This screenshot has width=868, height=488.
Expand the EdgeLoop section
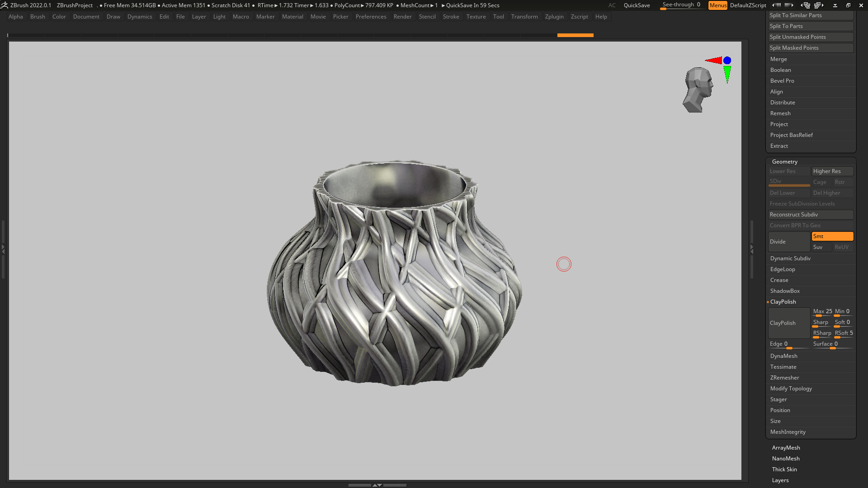click(x=783, y=269)
